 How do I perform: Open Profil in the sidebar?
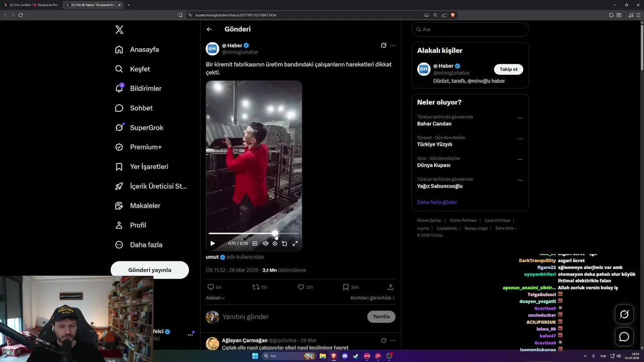pos(131,225)
